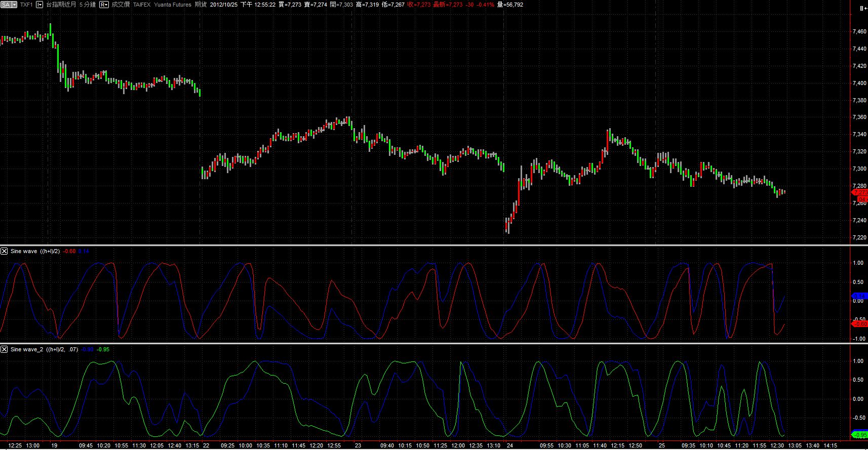
Task: Click the red current price marker on price axis
Action: click(x=859, y=193)
